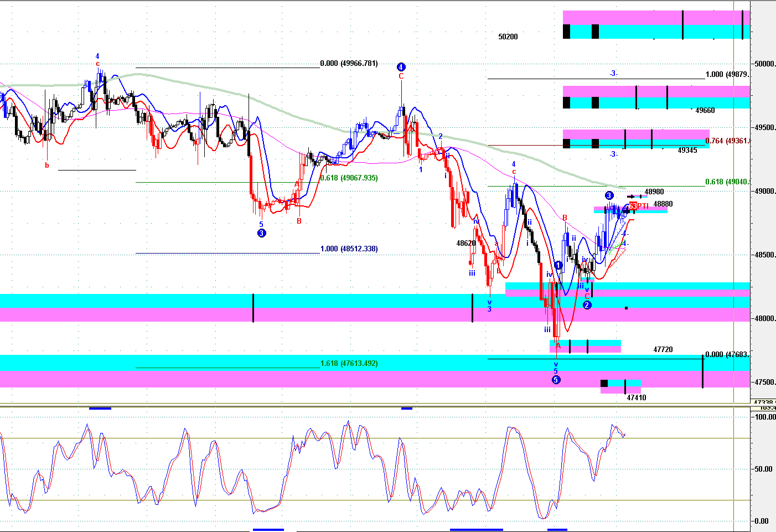Click the green 1.618 (47613.492) extension label

click(x=349, y=364)
